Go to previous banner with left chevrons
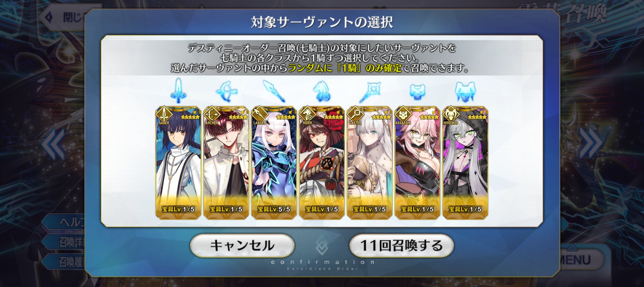Screen dimensions: 644x287 coord(53,143)
